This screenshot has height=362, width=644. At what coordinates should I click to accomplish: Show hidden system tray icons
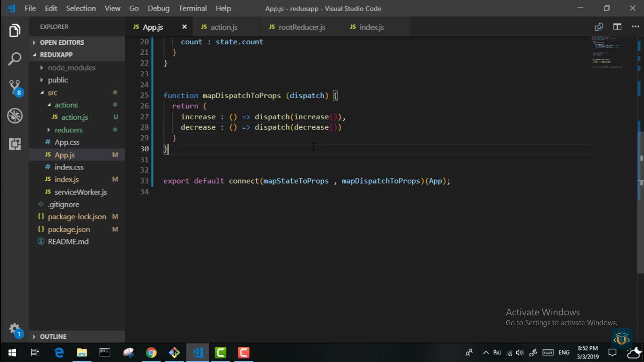coord(486,353)
